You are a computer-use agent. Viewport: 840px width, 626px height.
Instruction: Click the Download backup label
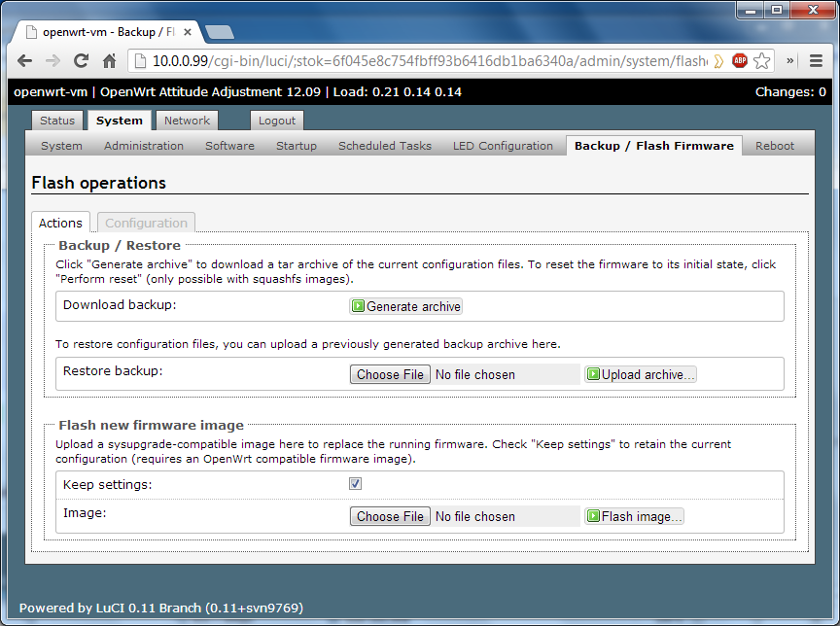pos(120,304)
